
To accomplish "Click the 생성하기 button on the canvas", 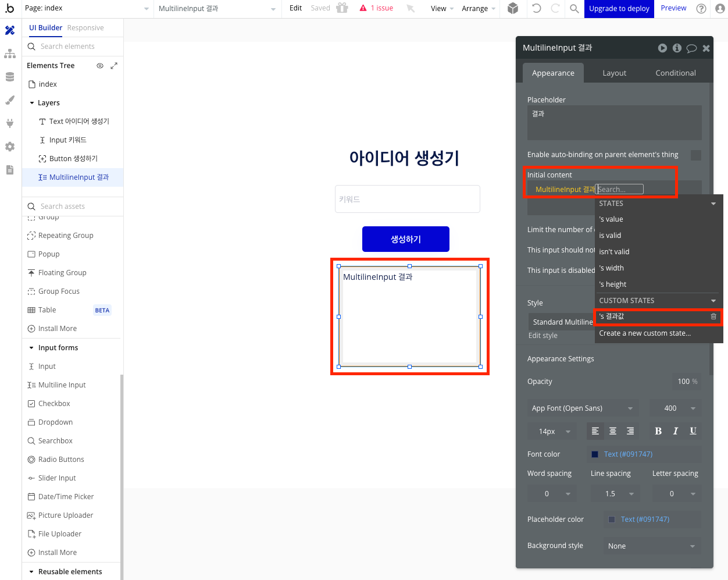I will pyautogui.click(x=406, y=239).
